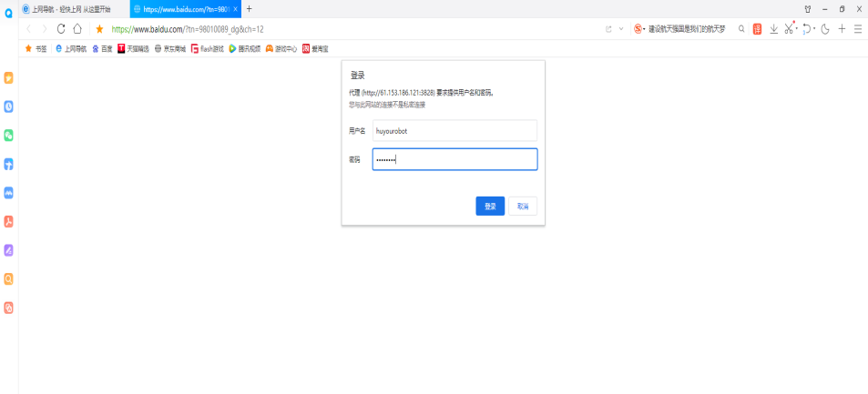Image resolution: width=868 pixels, height=394 pixels.
Task: Click the orange magnifier sidebar icon
Action: [8, 279]
